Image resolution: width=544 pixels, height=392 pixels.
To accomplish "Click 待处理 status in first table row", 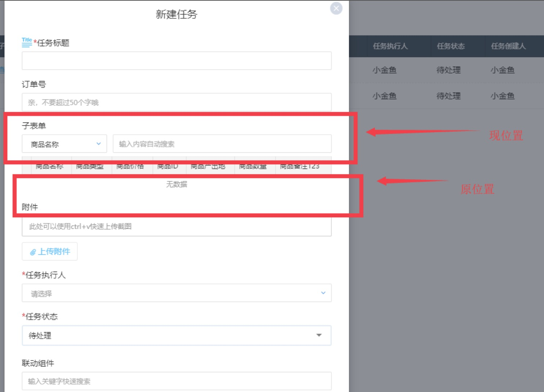I will point(449,70).
